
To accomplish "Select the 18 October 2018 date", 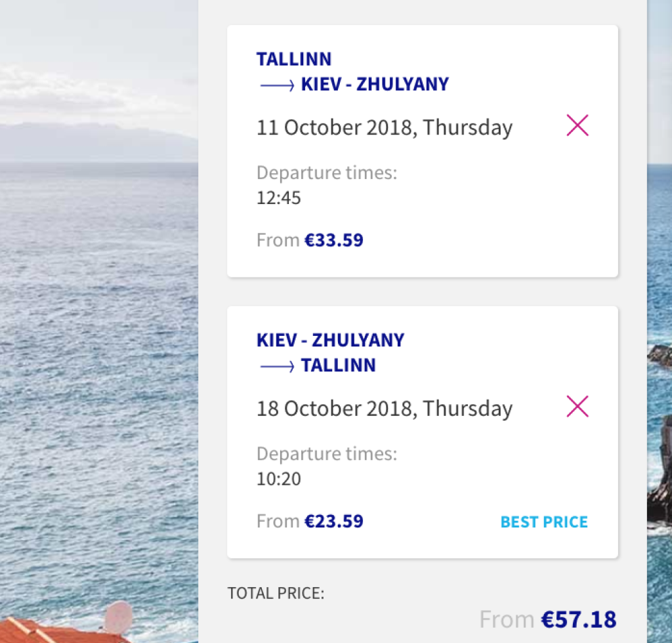I will [384, 408].
